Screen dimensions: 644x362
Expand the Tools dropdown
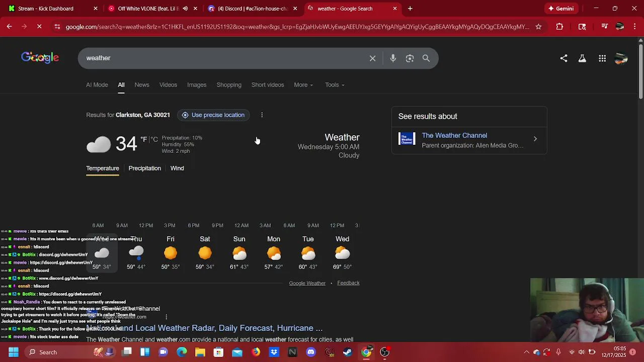[x=335, y=85]
